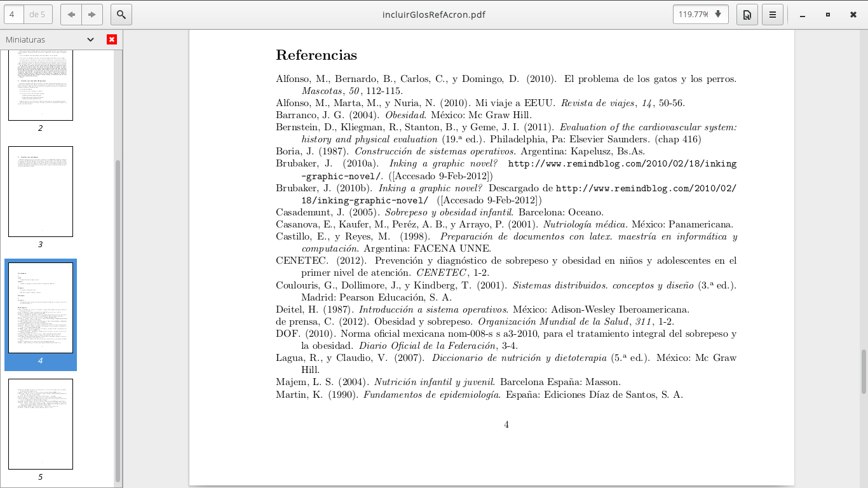This screenshot has width=868, height=488.
Task: Select the page 2 thumbnail
Action: point(41,85)
